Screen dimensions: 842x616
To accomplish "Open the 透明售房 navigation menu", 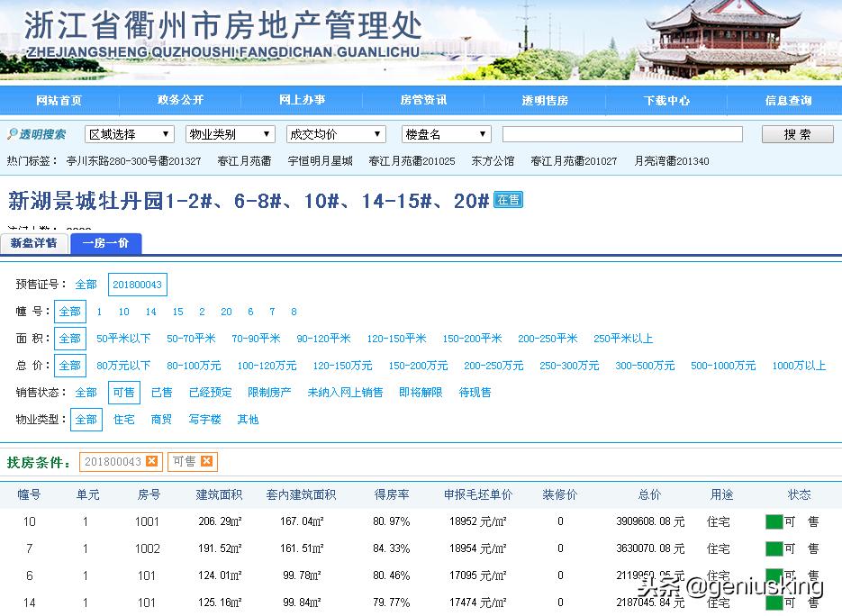I will coord(545,102).
